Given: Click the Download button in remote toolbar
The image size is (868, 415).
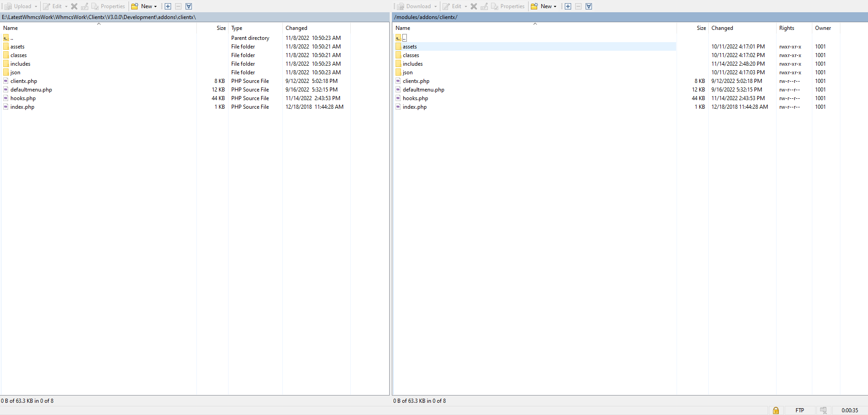Looking at the screenshot, I should [414, 6].
